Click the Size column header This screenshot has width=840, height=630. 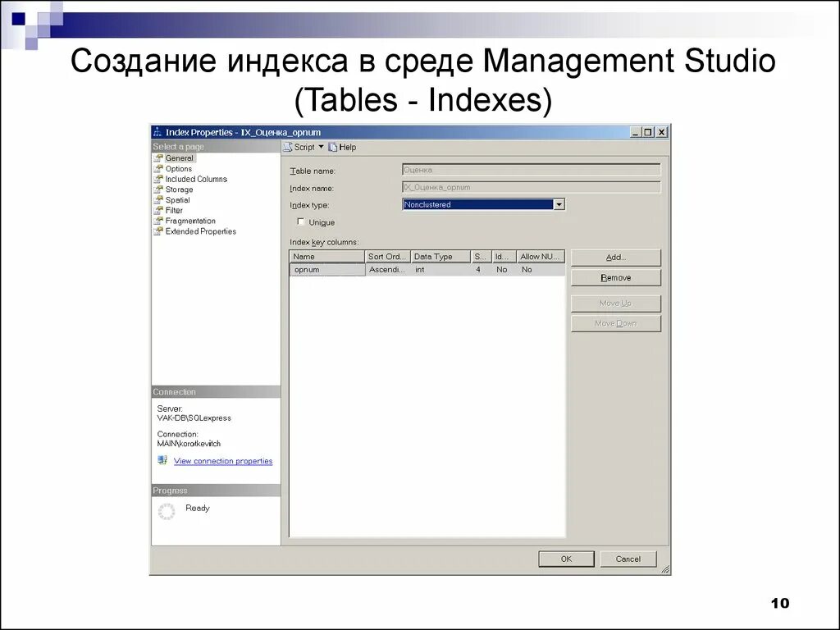coord(481,257)
